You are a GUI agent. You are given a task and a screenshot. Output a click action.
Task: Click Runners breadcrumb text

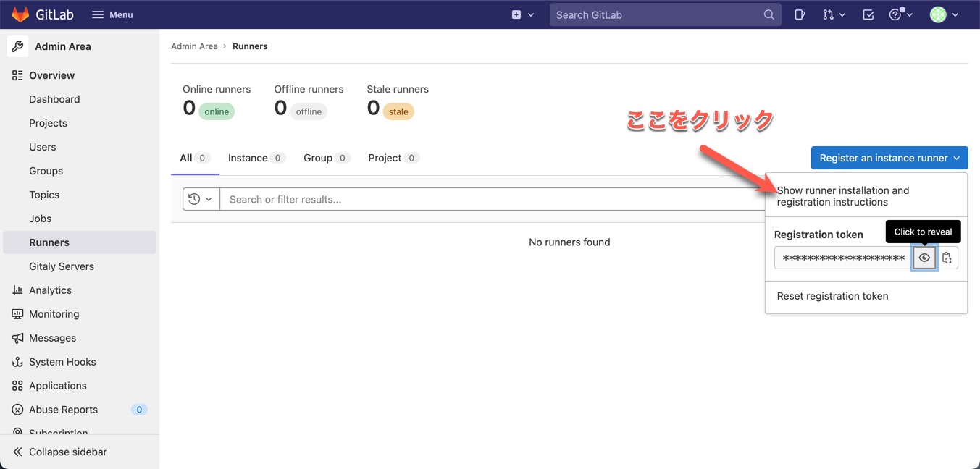tap(250, 46)
